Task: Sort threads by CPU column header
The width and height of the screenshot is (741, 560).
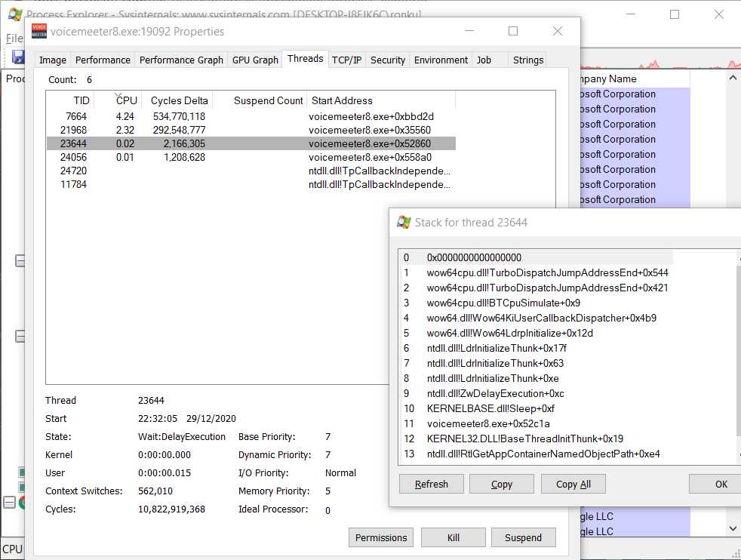Action: [126, 100]
